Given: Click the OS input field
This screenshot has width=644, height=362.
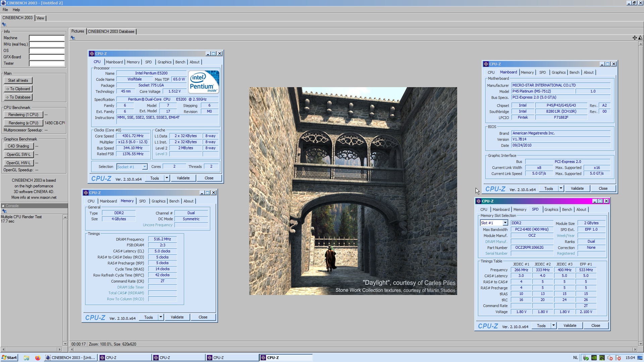Looking at the screenshot, I should coord(47,51).
